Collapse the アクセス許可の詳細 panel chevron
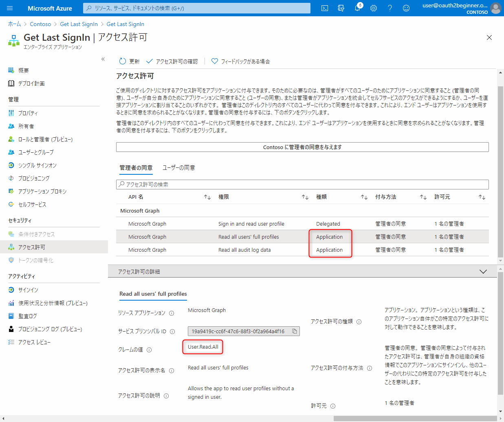Image resolution: width=504 pixels, height=422 pixels. coord(483,272)
